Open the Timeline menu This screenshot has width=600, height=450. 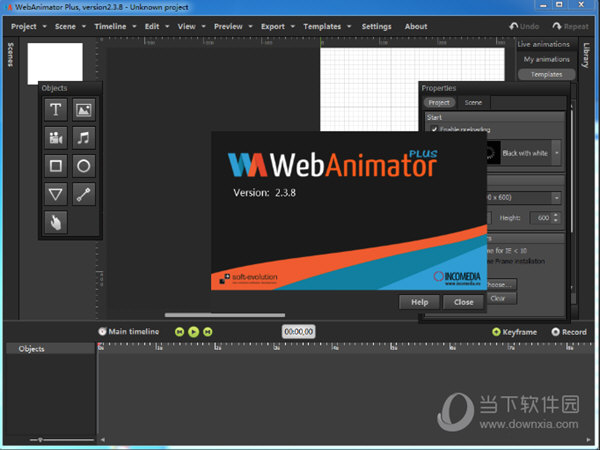click(x=115, y=26)
